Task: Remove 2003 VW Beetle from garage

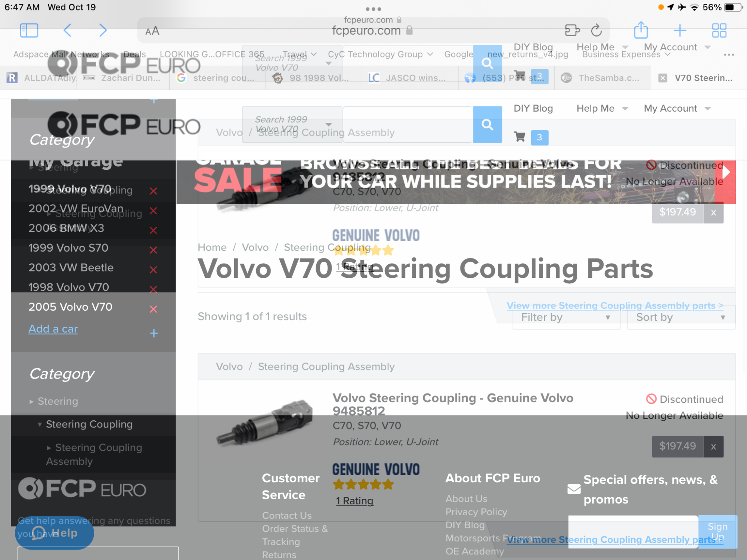Action: [x=153, y=270]
